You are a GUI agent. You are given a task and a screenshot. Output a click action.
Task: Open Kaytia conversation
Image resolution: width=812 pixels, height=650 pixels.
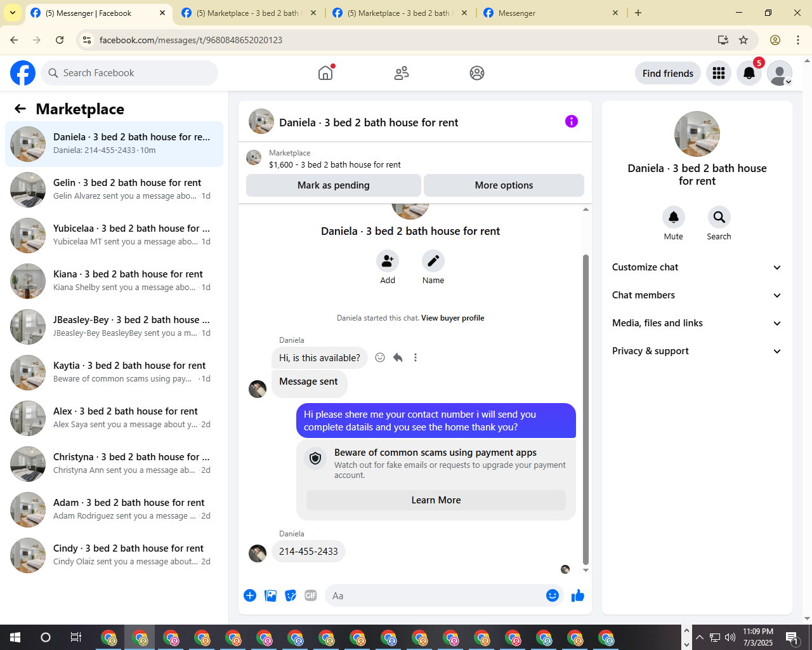click(114, 373)
